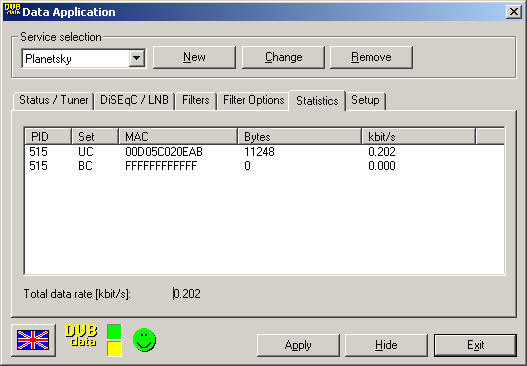The height and width of the screenshot is (366, 527).
Task: Open the Setup tab
Action: tap(365, 100)
